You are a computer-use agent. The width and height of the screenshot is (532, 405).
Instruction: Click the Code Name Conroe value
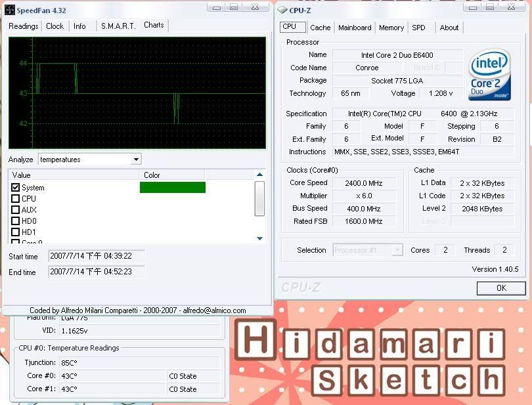tap(367, 68)
